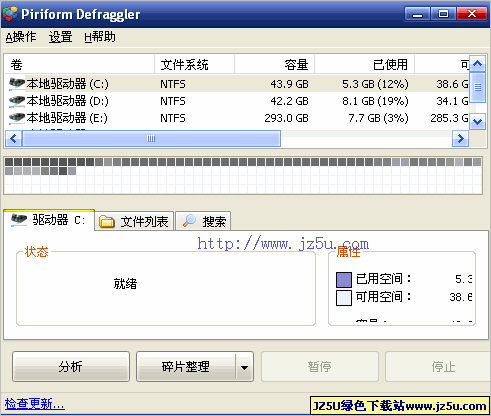Open the 检查更新... link
491x416 pixels.
[34, 404]
